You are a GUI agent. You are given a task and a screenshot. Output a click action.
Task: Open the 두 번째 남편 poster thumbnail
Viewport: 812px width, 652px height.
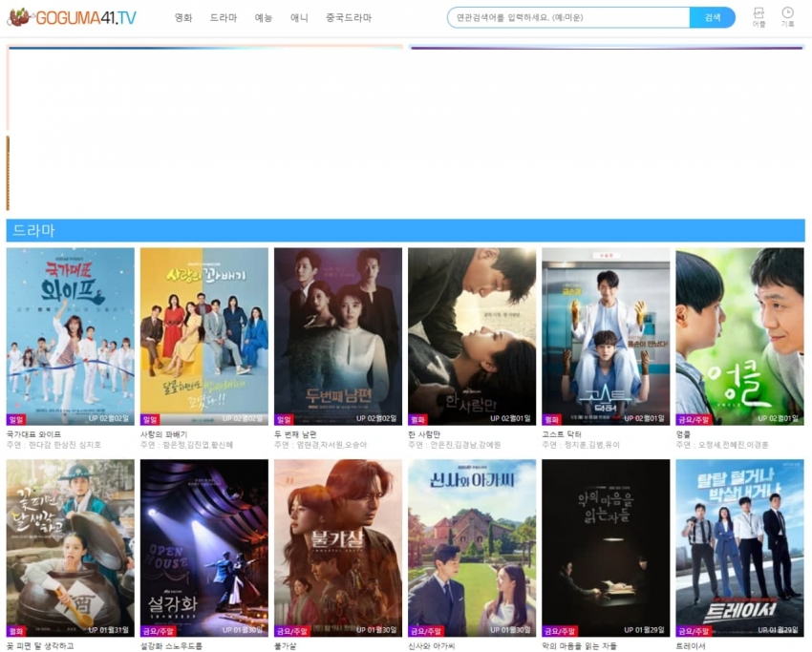pyautogui.click(x=338, y=336)
